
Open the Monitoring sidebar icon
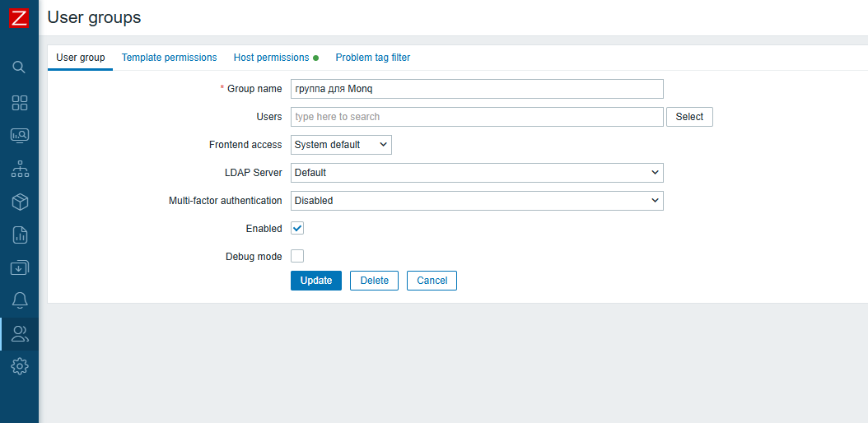[x=19, y=136]
